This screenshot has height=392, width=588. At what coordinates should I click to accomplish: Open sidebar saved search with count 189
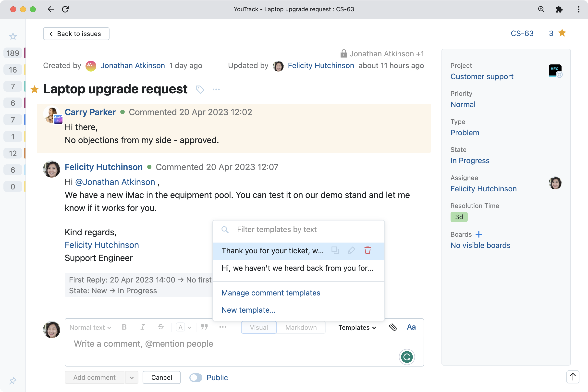tap(13, 53)
